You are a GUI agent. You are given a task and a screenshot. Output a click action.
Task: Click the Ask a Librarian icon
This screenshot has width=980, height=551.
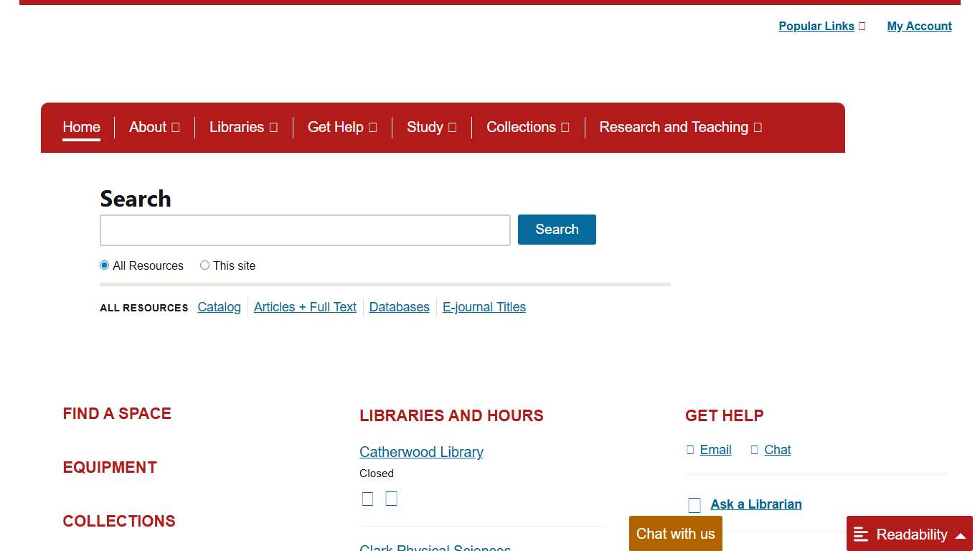tap(694, 504)
